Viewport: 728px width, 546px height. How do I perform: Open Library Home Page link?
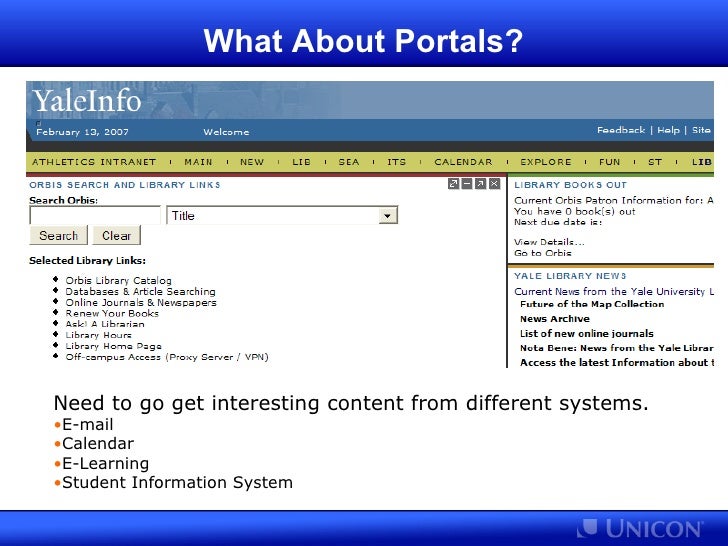point(113,346)
